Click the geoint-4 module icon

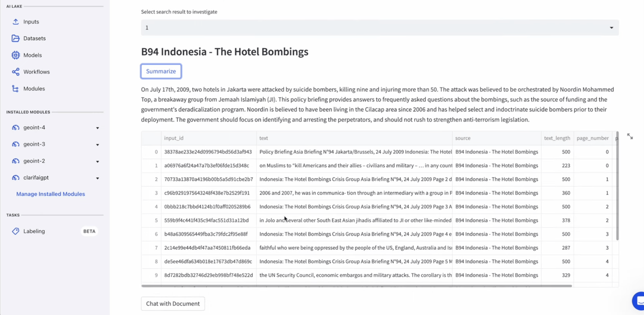16,127
